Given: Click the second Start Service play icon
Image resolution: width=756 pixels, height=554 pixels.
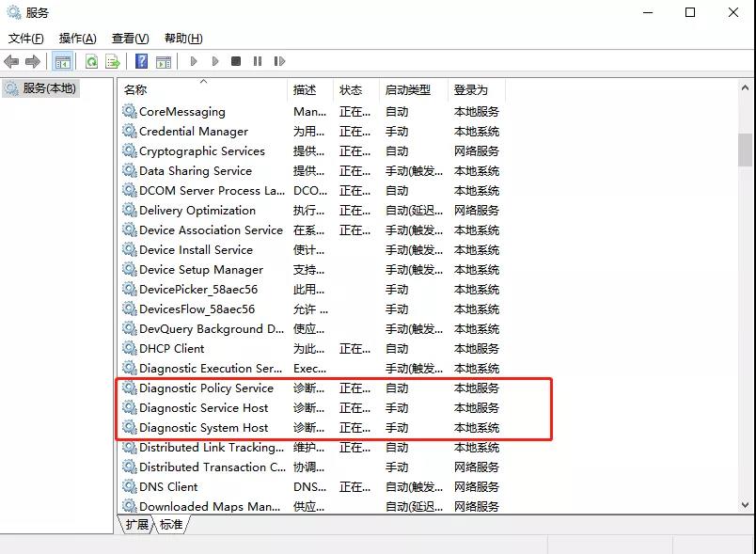Looking at the screenshot, I should (x=215, y=61).
